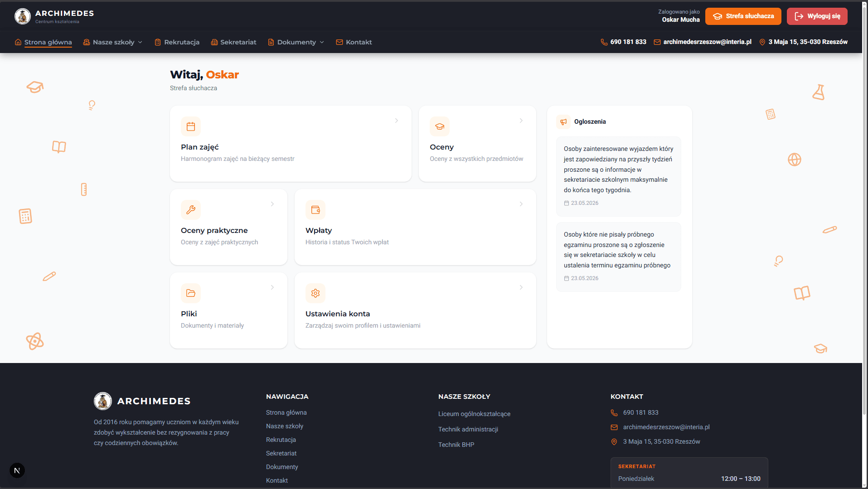
Task: Click the Next.js dev tools badge
Action: click(x=17, y=470)
